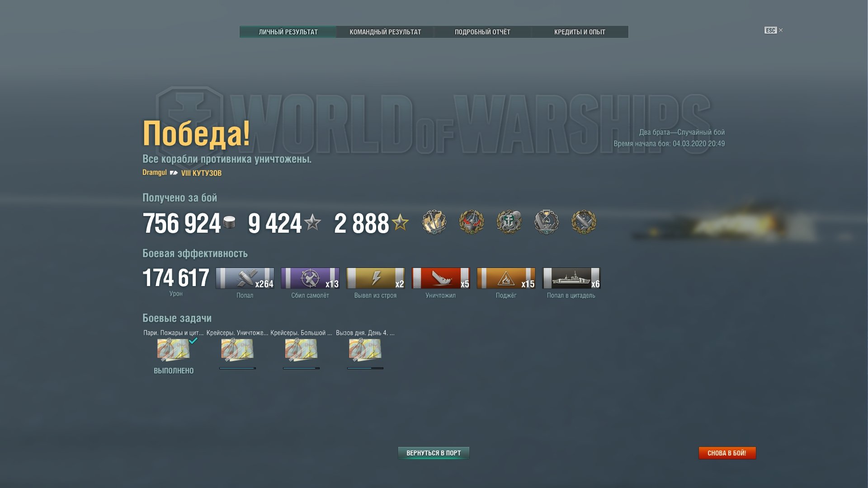Click the Попал в цитадель x6 ribbon

tap(571, 278)
